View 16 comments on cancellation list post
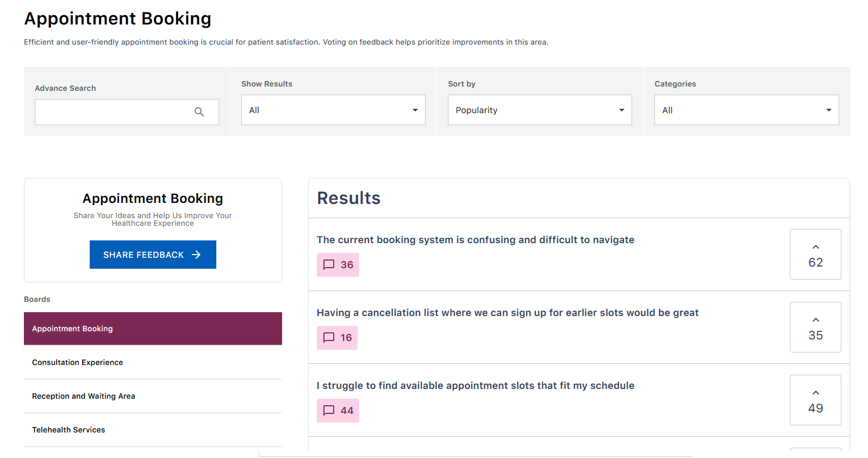868x458 pixels. pos(337,338)
